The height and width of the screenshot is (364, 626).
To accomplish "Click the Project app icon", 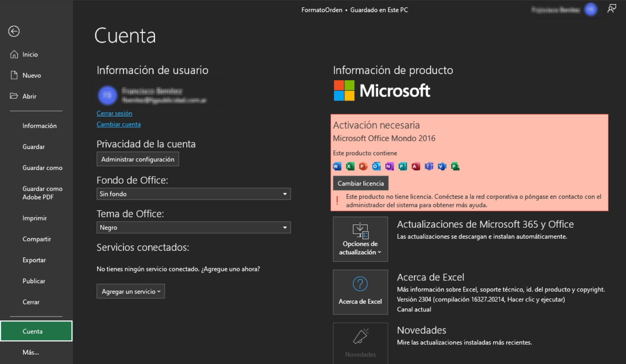I will pyautogui.click(x=455, y=166).
